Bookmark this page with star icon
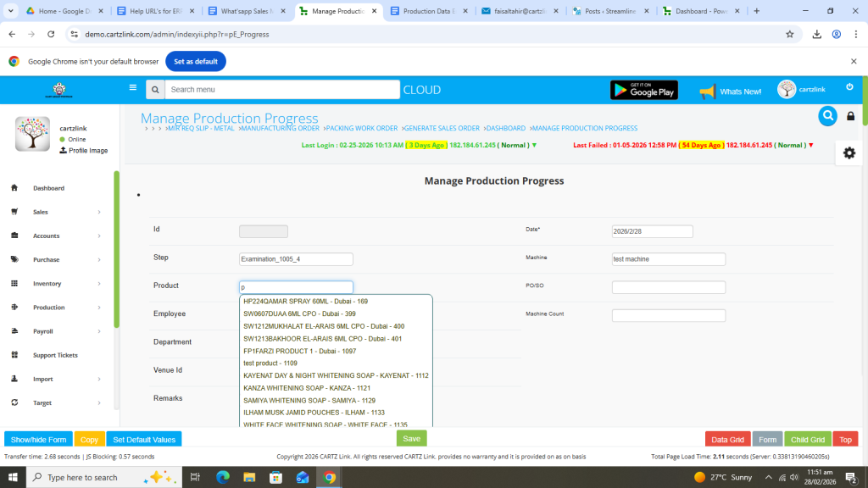The width and height of the screenshot is (868, 488). pyautogui.click(x=789, y=34)
